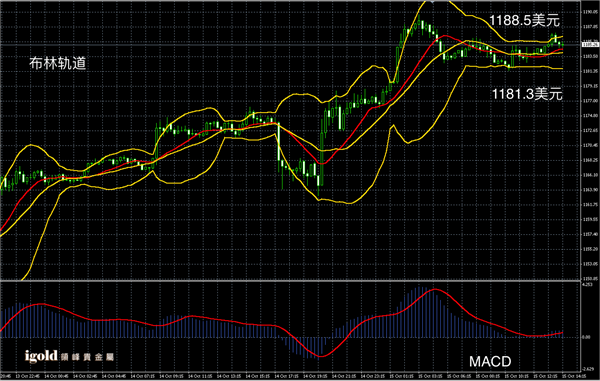Click the 1150.85 bottom price axis label
Viewport: 600px width, 381px height.
(x=590, y=278)
